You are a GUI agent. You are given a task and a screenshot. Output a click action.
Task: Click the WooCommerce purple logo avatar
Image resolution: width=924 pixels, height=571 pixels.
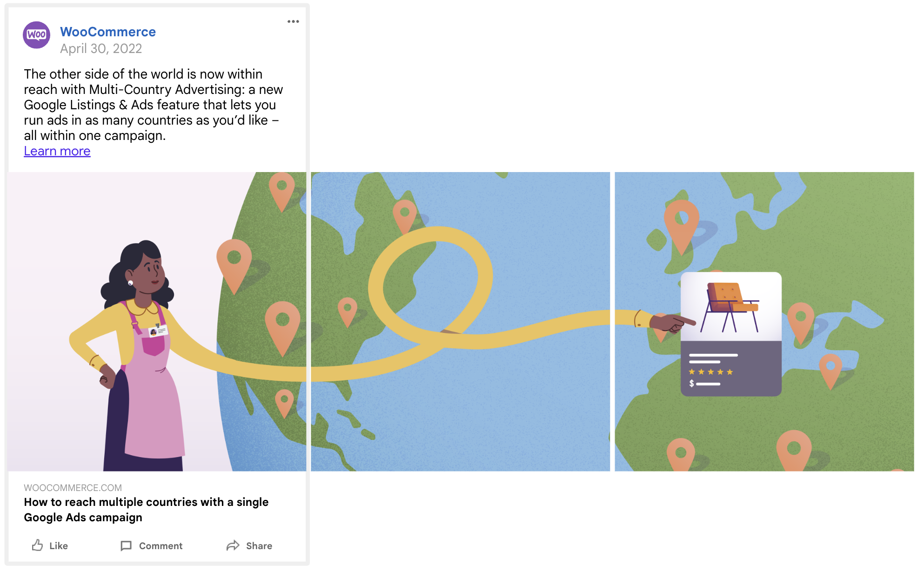tap(37, 35)
